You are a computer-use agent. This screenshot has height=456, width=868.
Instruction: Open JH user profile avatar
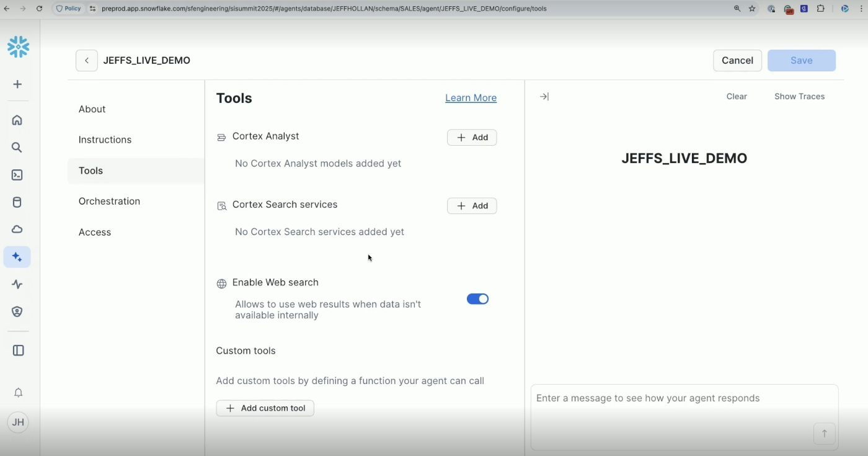pyautogui.click(x=18, y=422)
